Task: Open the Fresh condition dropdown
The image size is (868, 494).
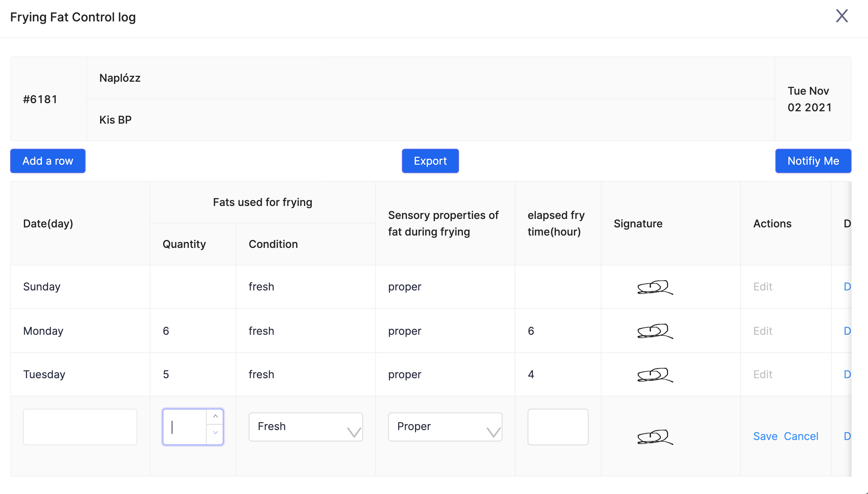Action: tap(305, 426)
